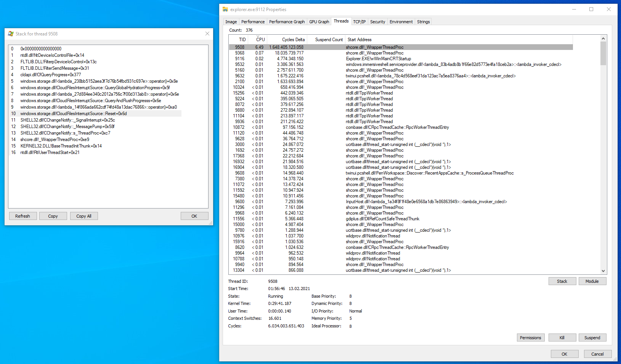This screenshot has width=621, height=364.
Task: Close the Stack for thread 9508 window
Action: (x=207, y=34)
